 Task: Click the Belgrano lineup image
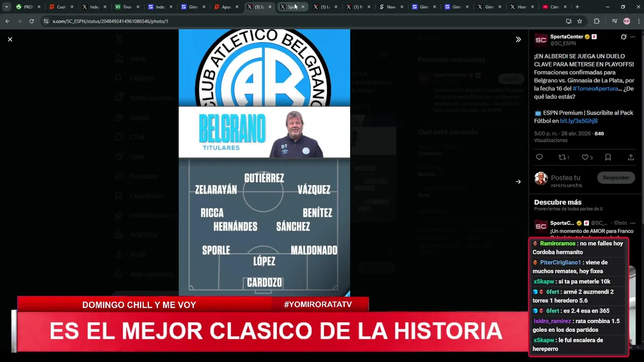(x=264, y=162)
